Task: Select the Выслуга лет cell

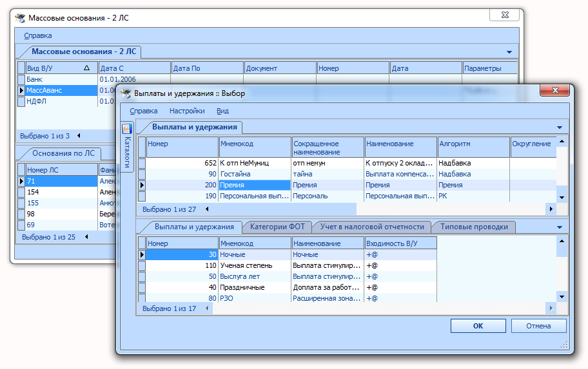Action: pos(255,276)
